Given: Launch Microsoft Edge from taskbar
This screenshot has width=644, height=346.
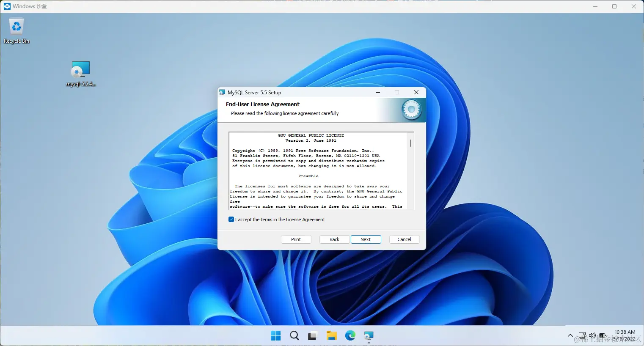Looking at the screenshot, I should 350,336.
